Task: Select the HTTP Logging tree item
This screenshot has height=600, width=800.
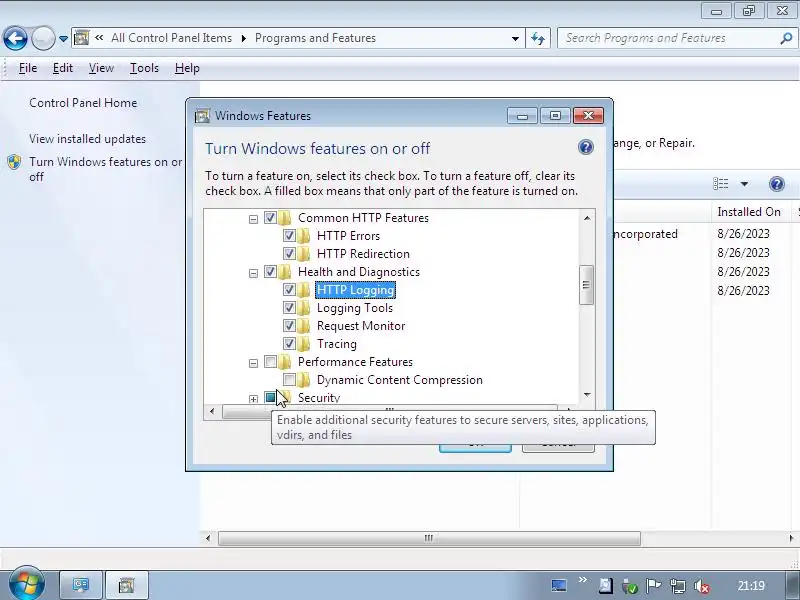Action: (x=356, y=290)
